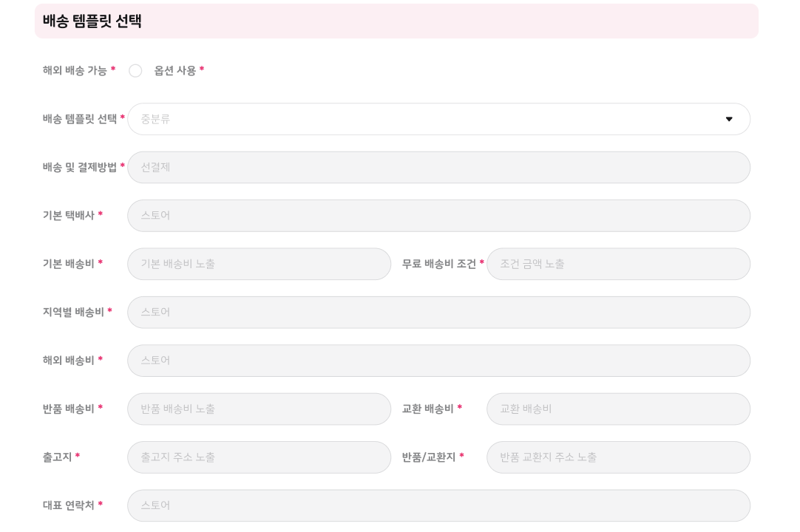Select the 해외 배송 가능 radio button

point(135,71)
